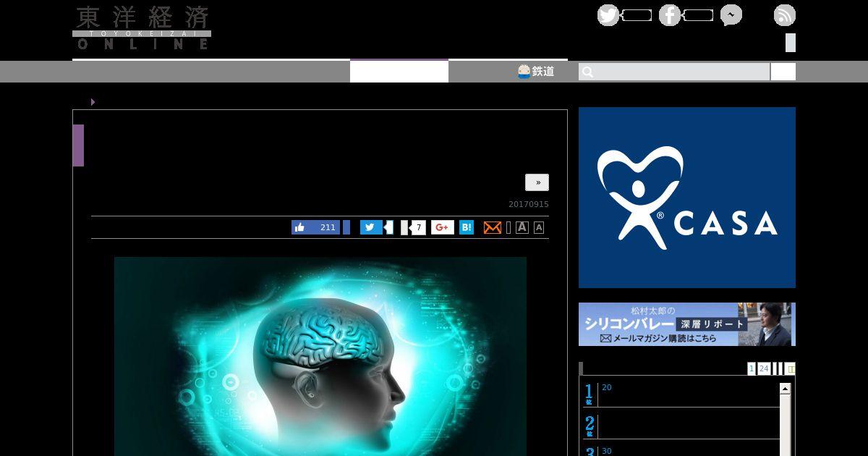868x456 pixels.
Task: Click the glowing brain article image
Action: coord(320,356)
